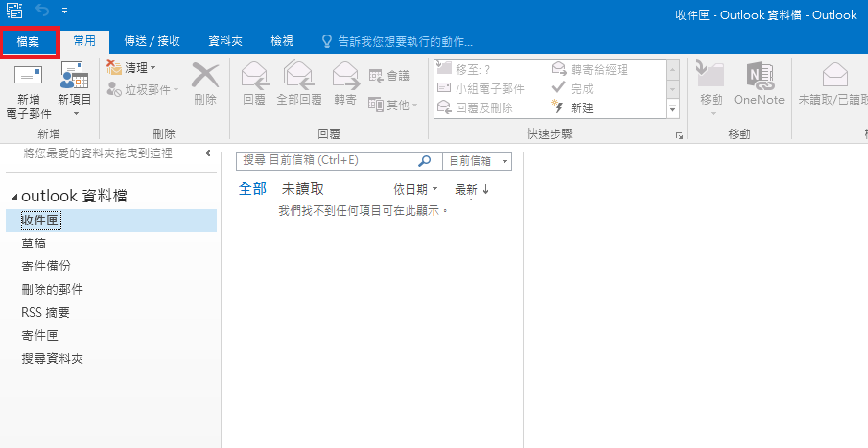The image size is (868, 448).
Task: Open the 移動 folder menu
Action: 712,89
